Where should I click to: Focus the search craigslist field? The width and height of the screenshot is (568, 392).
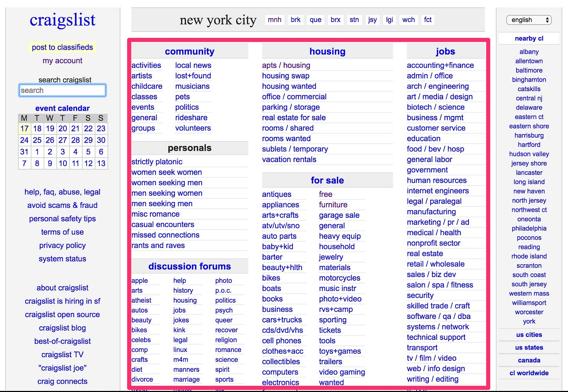[62, 90]
